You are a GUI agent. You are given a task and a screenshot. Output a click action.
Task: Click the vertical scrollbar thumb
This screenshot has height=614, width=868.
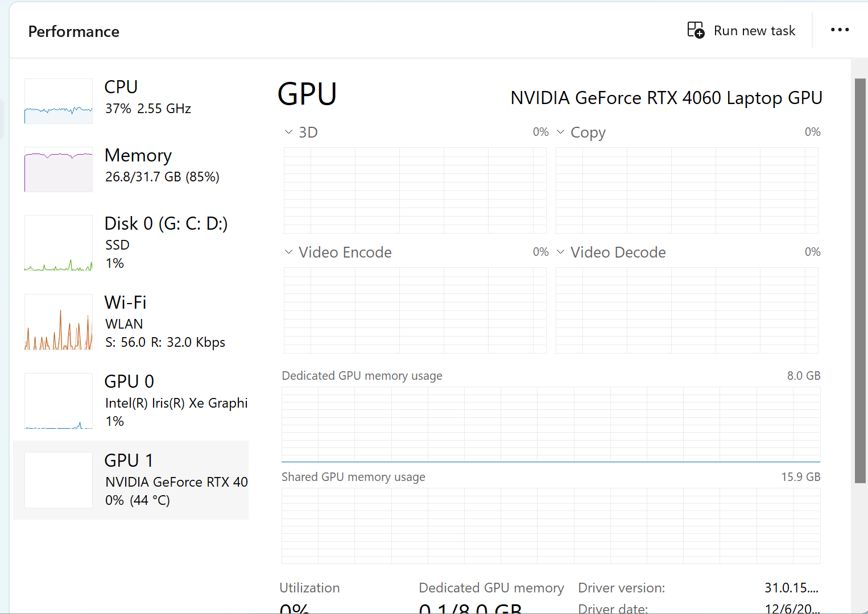pyautogui.click(x=860, y=281)
